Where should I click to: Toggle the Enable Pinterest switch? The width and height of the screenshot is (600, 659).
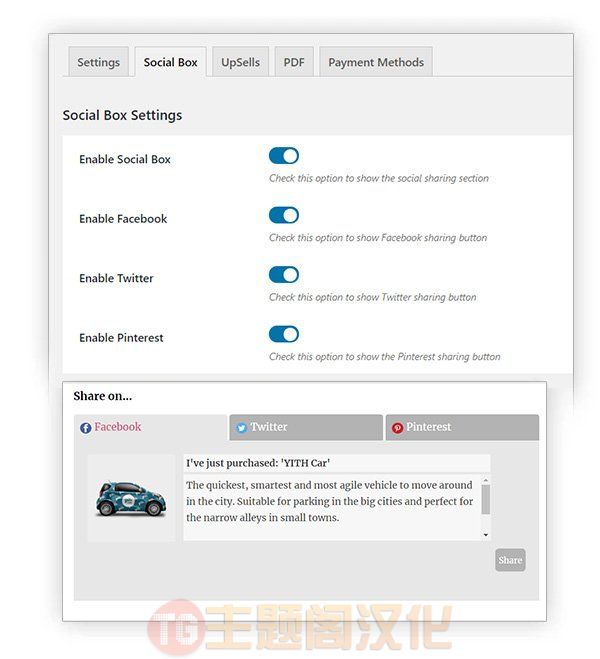[284, 335]
